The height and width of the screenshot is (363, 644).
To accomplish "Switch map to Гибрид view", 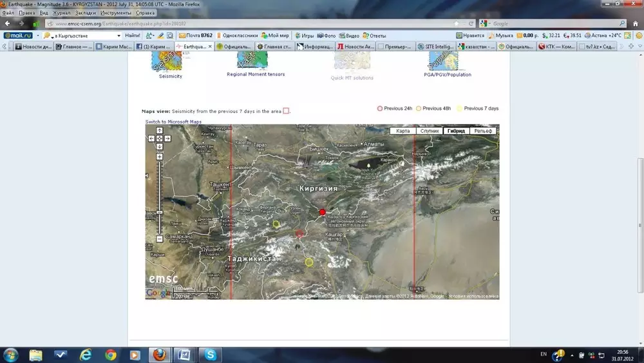I will coord(456,131).
